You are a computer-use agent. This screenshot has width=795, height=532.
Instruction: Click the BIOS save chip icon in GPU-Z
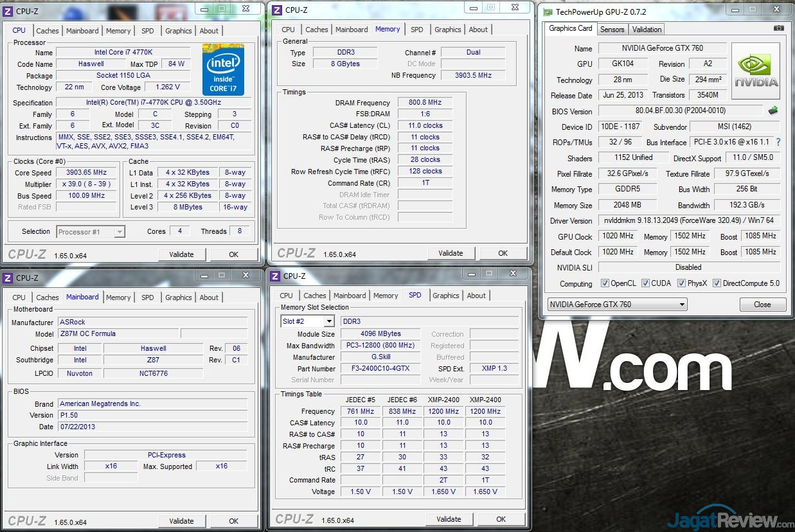click(x=773, y=111)
